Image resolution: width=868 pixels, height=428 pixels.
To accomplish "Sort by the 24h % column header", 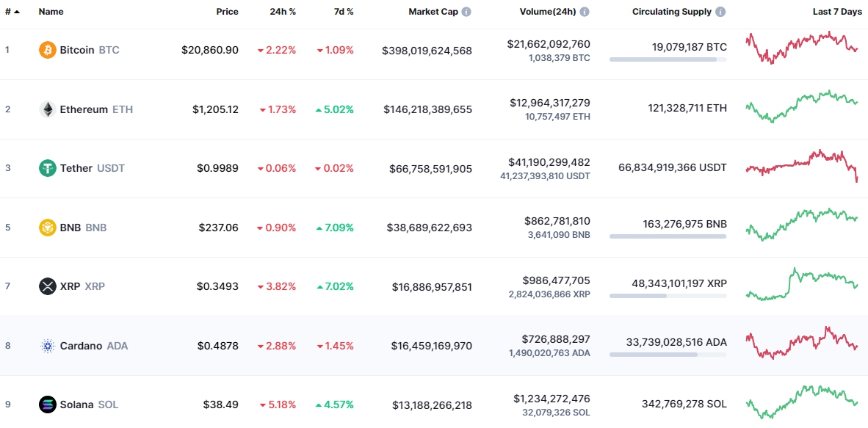I will coord(283,12).
